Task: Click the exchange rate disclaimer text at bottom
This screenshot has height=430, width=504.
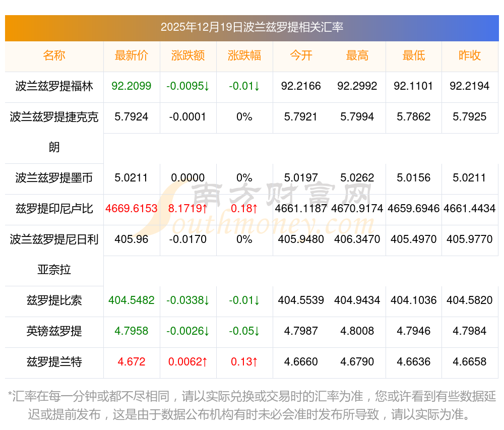Action: click(x=251, y=405)
